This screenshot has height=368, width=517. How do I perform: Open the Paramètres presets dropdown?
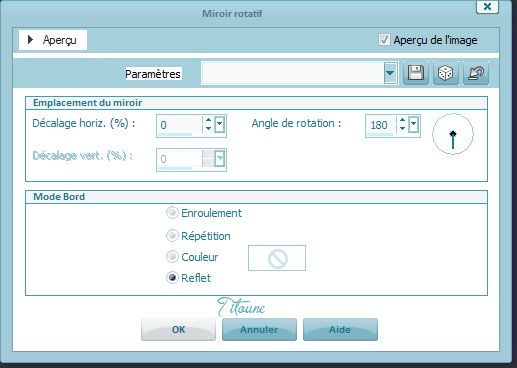(x=390, y=73)
